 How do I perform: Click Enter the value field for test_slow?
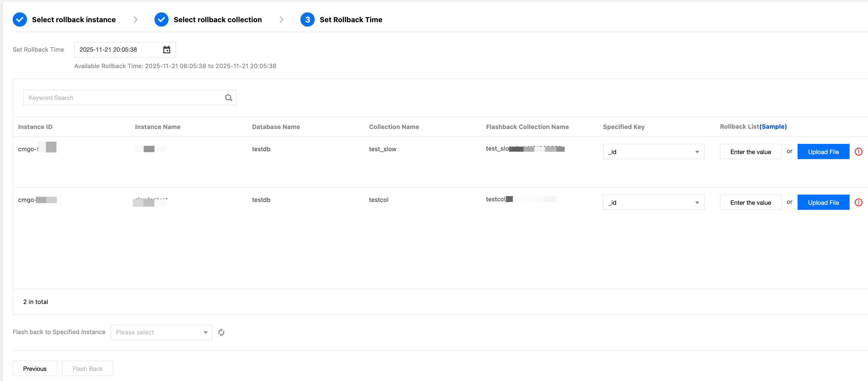tap(750, 152)
